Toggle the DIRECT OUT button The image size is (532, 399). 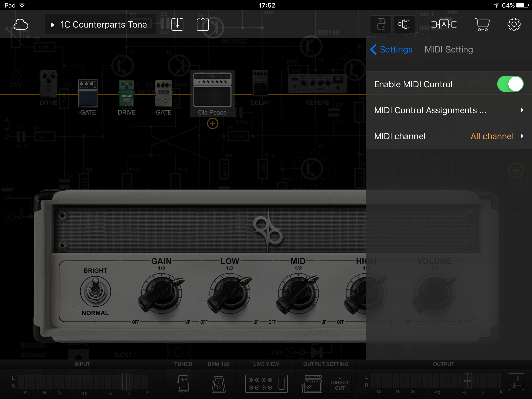point(340,384)
